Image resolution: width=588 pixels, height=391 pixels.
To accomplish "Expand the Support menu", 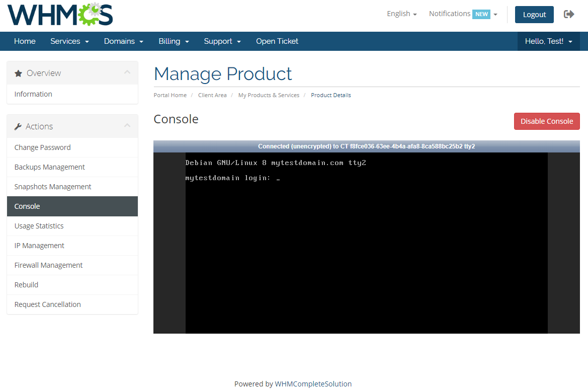I will (222, 41).
